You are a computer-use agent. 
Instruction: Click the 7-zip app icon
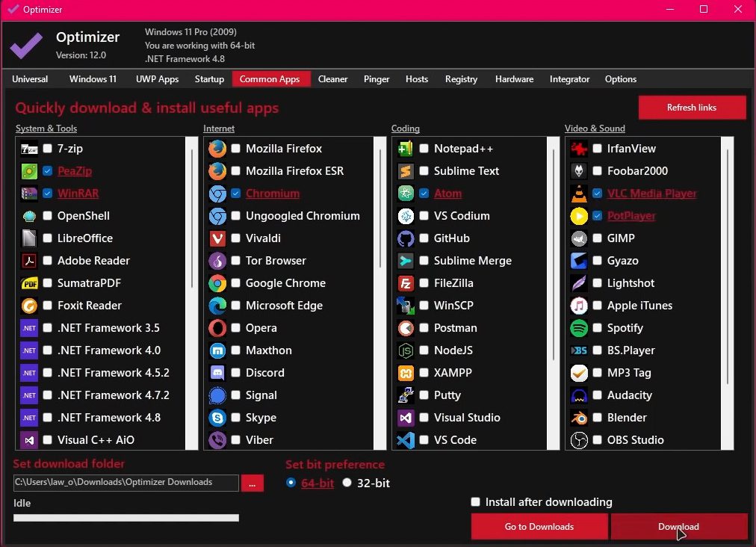pos(29,149)
